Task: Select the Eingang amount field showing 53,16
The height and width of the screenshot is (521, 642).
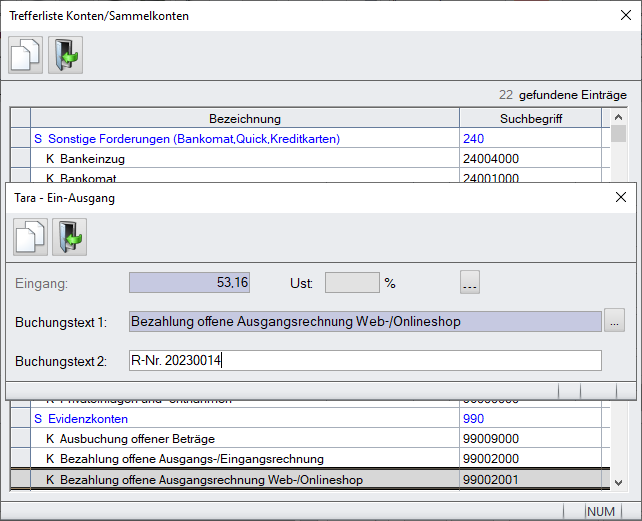Action: coord(189,283)
